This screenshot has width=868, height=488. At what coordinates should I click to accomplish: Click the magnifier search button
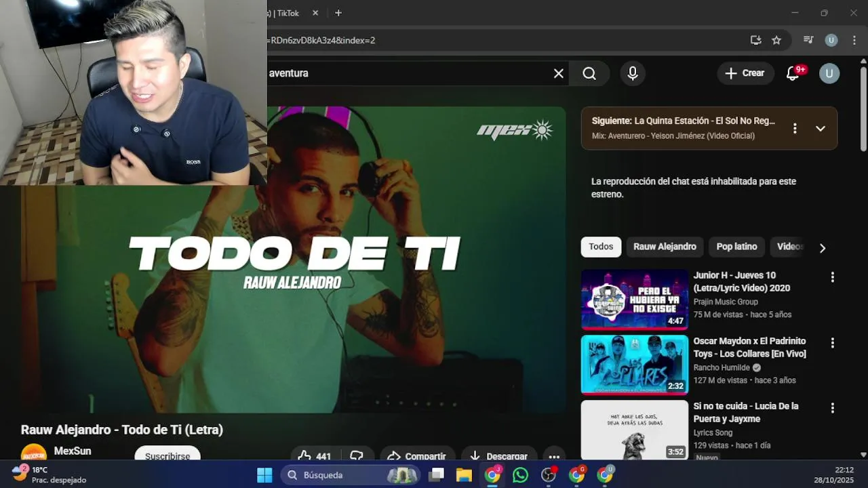click(589, 73)
